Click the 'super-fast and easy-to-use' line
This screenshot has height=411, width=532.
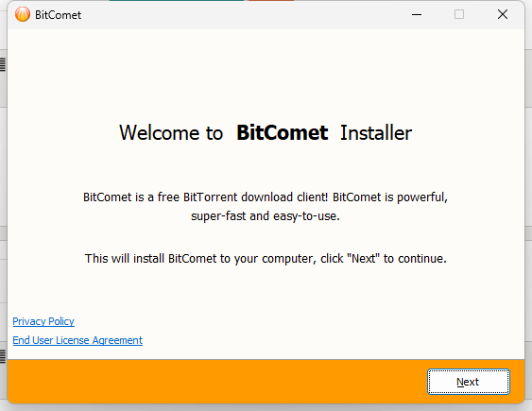coord(266,216)
